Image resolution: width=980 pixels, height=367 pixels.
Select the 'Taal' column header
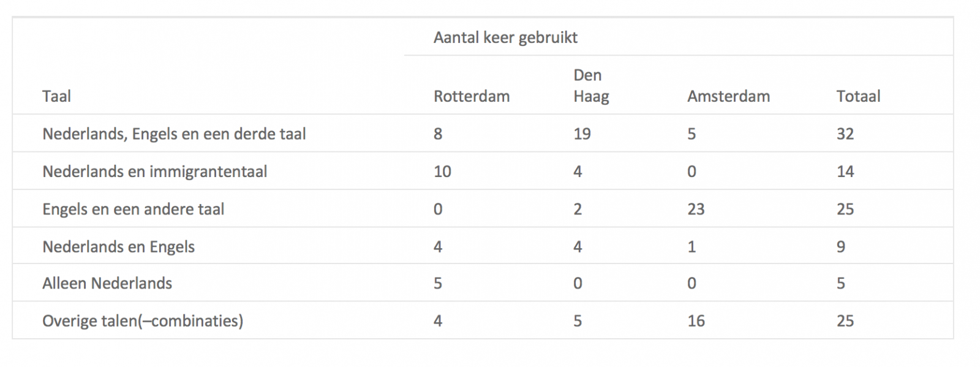(x=56, y=96)
